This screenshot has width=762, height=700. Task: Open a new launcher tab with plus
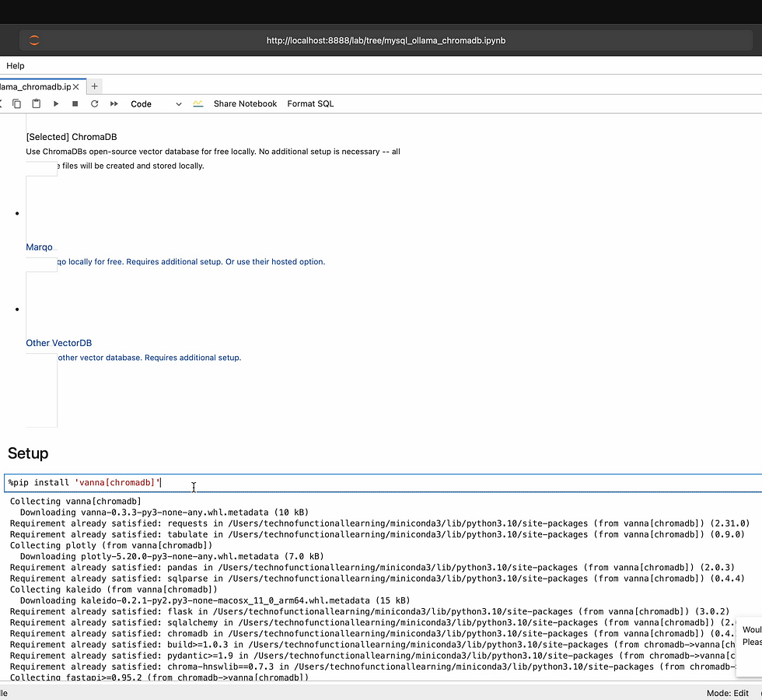pyautogui.click(x=94, y=86)
